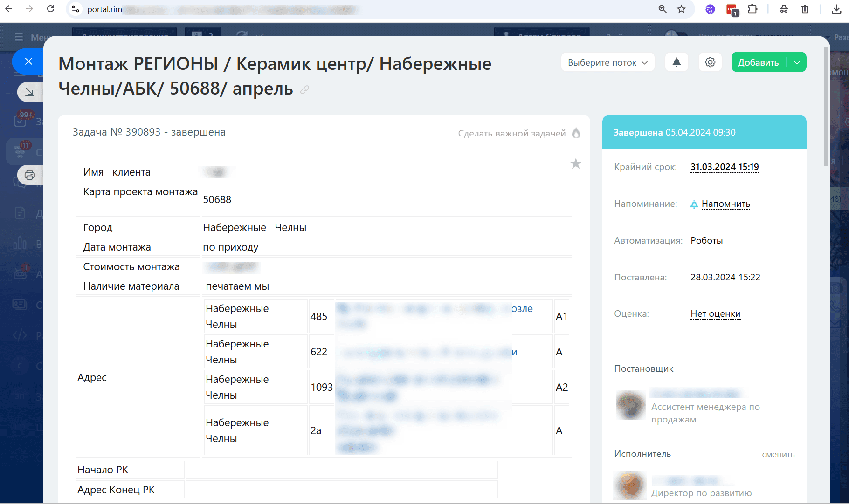Click the flame icon to mark task important
Image resolution: width=849 pixels, height=504 pixels.
tap(576, 133)
